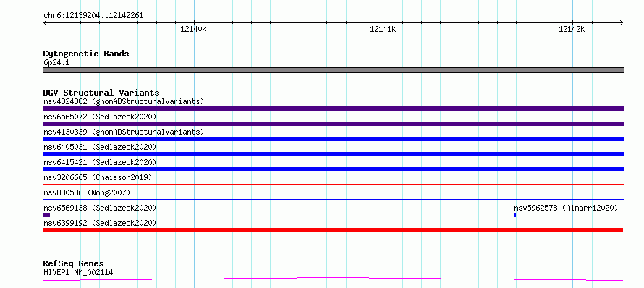Click the 6p24.1 band label
Image resolution: width=644 pixels, height=288 pixels.
56,63
